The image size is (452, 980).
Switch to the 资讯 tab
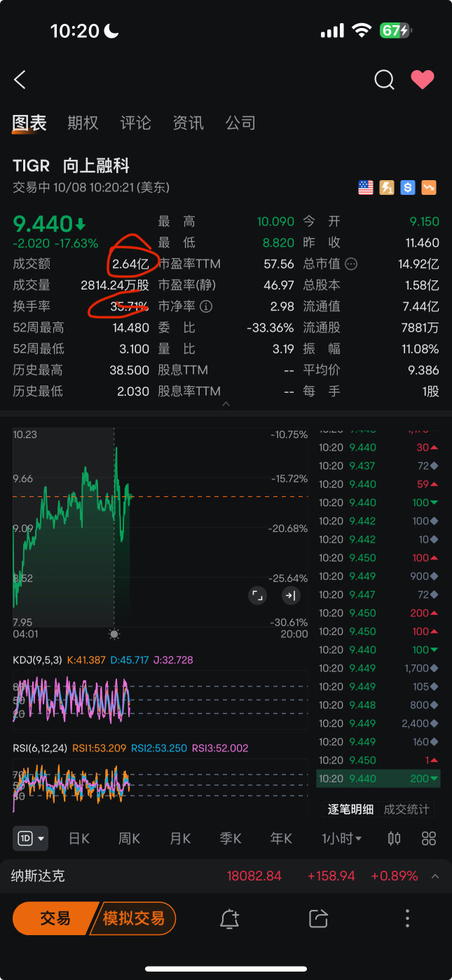(188, 123)
